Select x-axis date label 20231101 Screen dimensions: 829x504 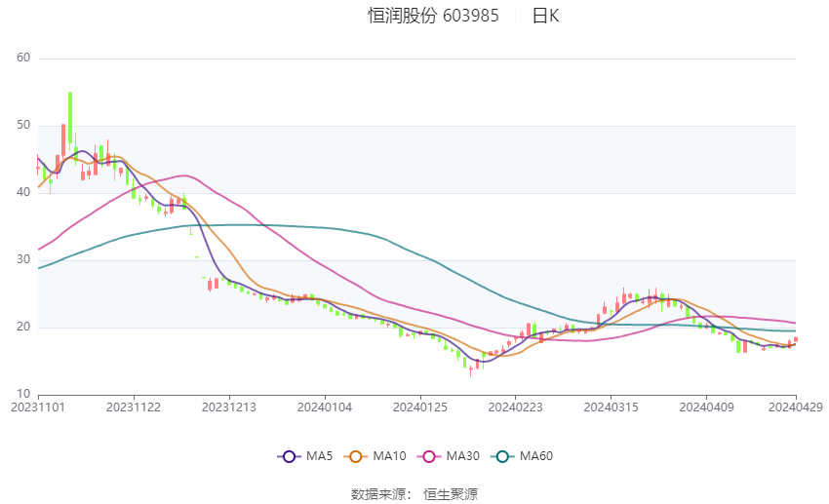[x=38, y=407]
